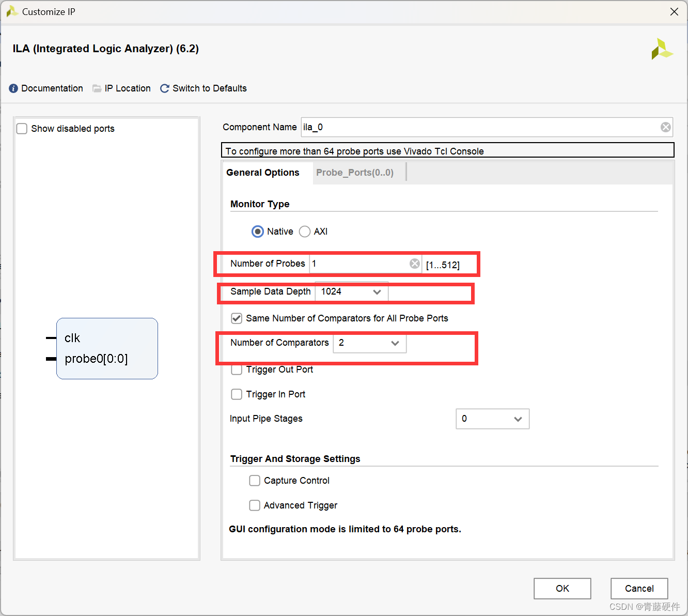Screen dimensions: 688x616
Task: Click the Monitor Type section heading
Action: (x=260, y=204)
